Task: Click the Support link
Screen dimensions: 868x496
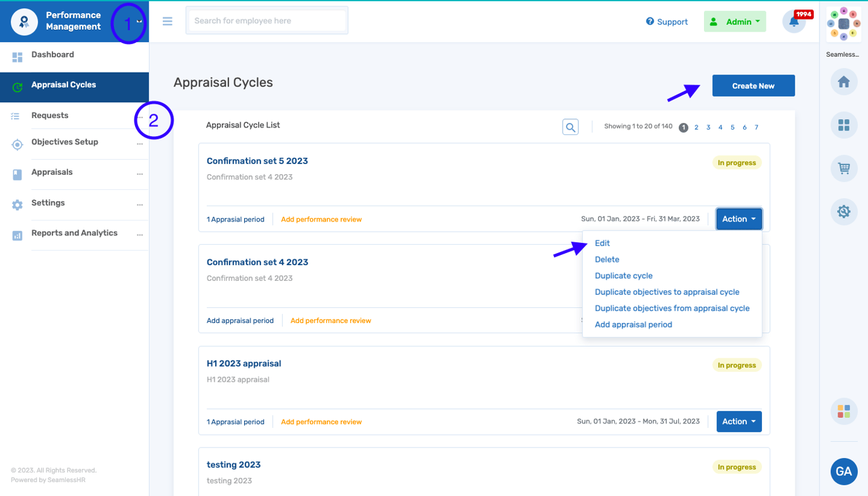Action: coord(667,21)
